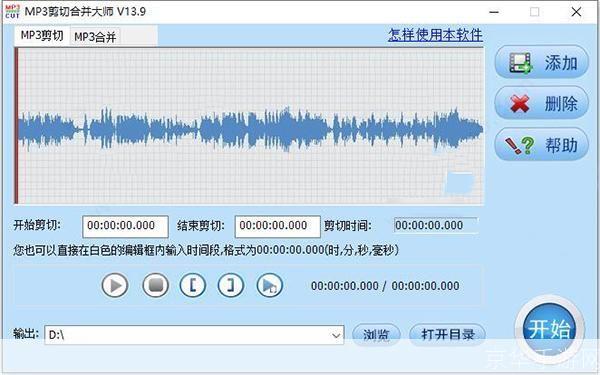The width and height of the screenshot is (600, 375).
Task: Set cut end with right bracket button
Action: (231, 285)
